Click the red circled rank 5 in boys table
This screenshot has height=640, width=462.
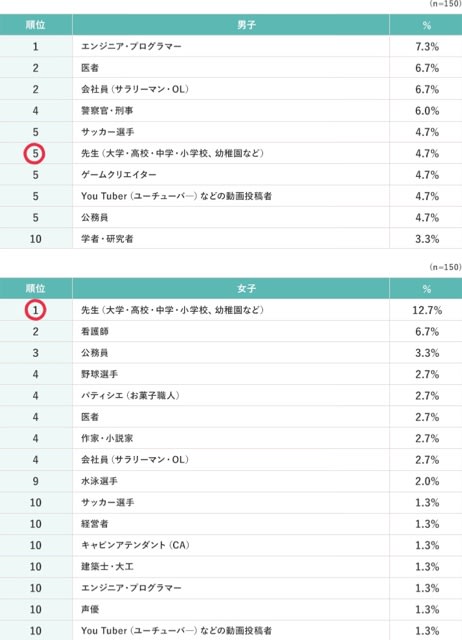point(35,153)
